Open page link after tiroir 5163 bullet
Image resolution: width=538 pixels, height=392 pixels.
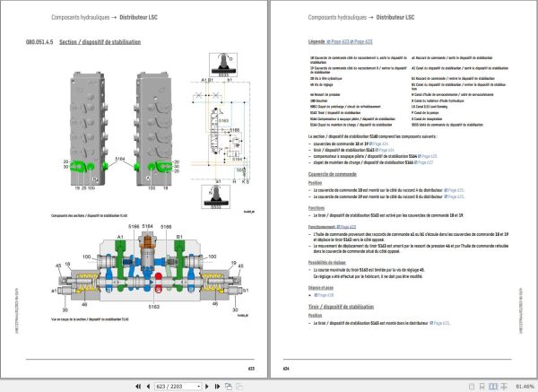coord(385,150)
